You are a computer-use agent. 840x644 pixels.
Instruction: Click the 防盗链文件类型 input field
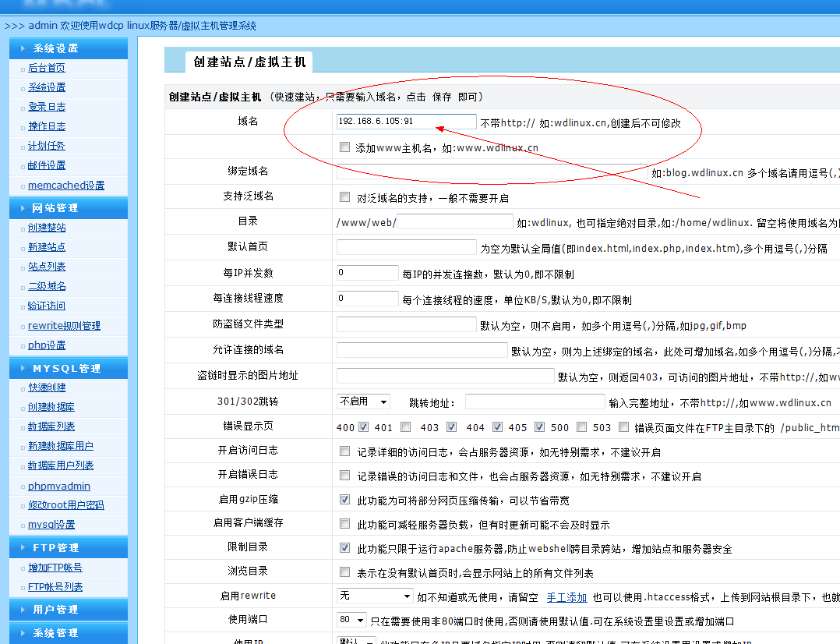(x=406, y=324)
